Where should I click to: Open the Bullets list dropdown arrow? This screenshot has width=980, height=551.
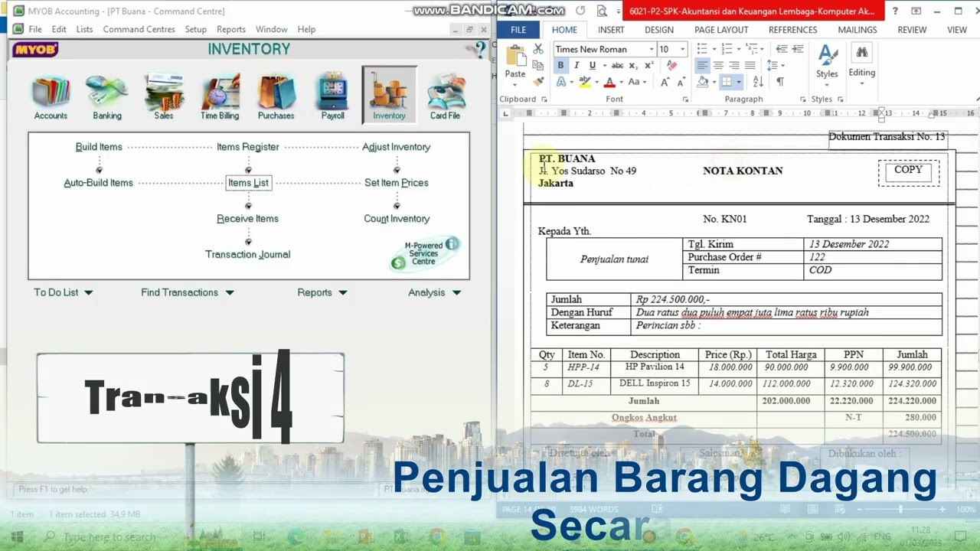click(714, 49)
